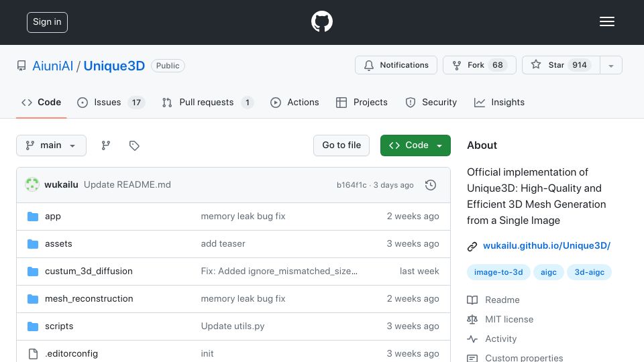Viewport: 644px width, 362px height.
Task: Expand the main branch selector dropdown
Action: [x=52, y=145]
